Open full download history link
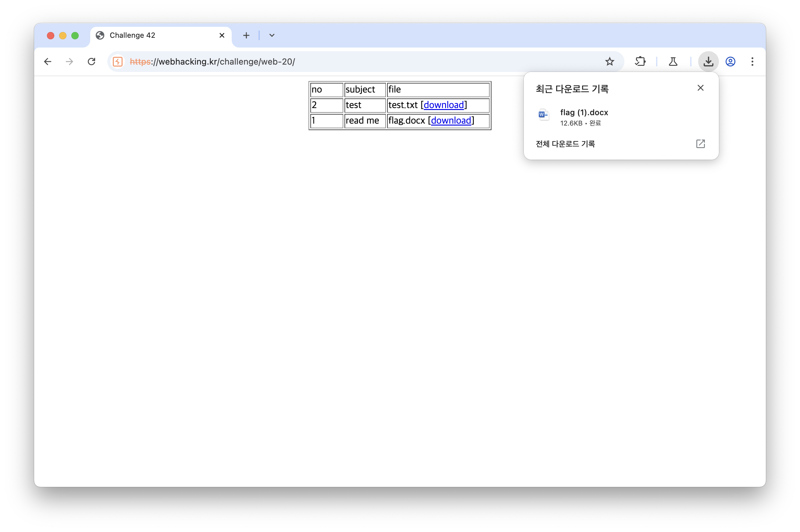 pos(565,144)
